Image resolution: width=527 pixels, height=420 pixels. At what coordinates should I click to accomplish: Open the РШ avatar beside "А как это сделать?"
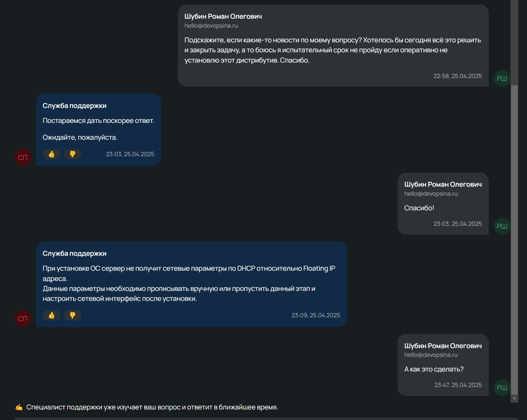pos(501,388)
